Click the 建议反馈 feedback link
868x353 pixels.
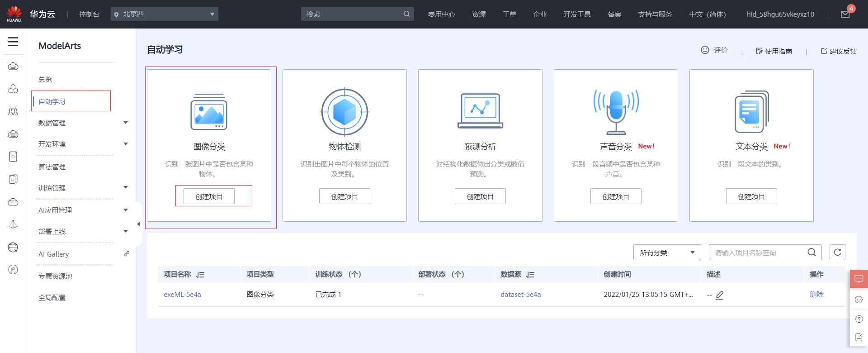(x=839, y=51)
